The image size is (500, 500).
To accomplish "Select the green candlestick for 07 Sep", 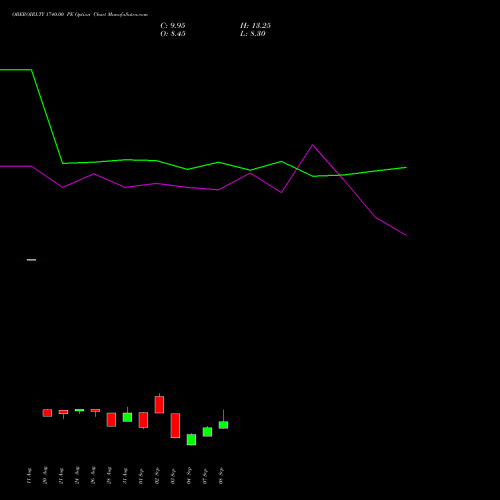I will point(207,432).
